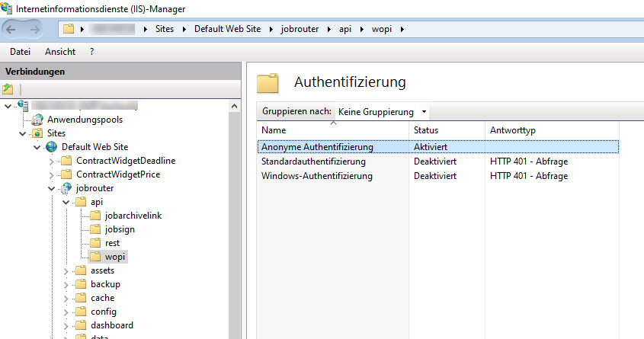This screenshot has height=339, width=644.
Task: Click the back navigation arrow button
Action: click(13, 30)
